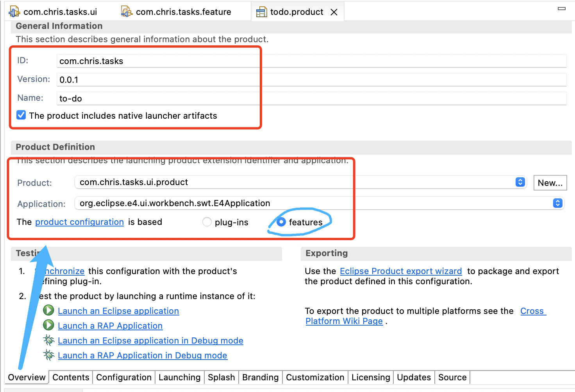Follow the 'product configuration' link
The image size is (575, 392).
pos(79,222)
